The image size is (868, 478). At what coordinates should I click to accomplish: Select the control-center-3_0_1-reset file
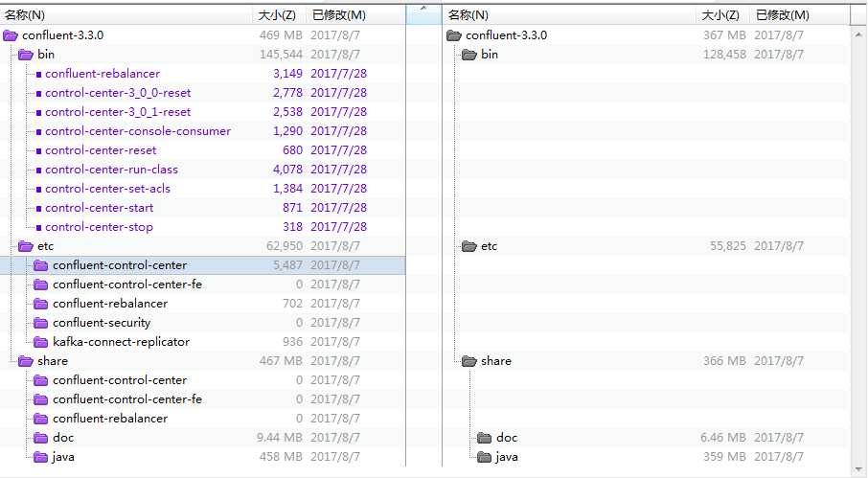[118, 112]
